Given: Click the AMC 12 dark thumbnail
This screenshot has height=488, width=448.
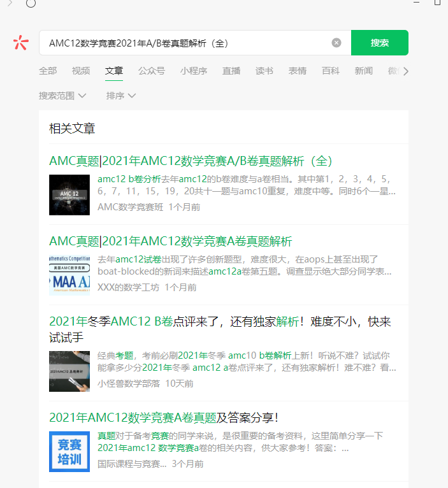Looking at the screenshot, I should coord(69,195).
